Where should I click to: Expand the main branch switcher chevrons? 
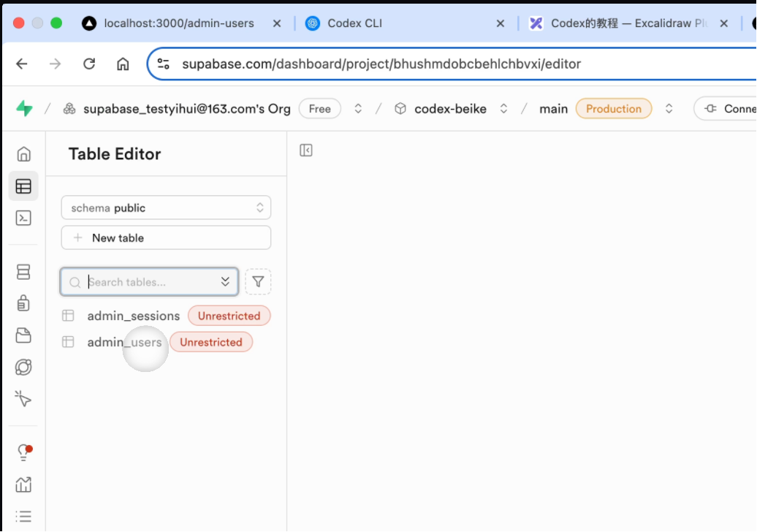[x=669, y=109]
